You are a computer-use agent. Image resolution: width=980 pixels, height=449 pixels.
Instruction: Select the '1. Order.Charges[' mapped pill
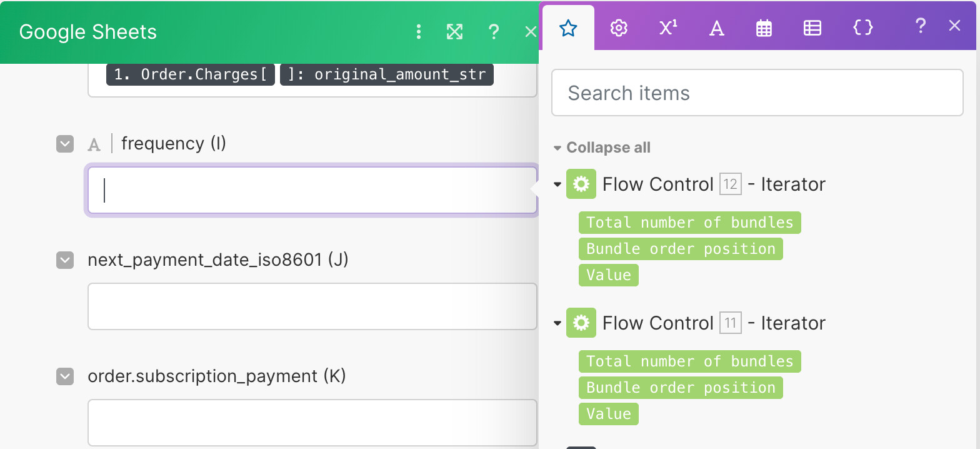click(x=191, y=74)
